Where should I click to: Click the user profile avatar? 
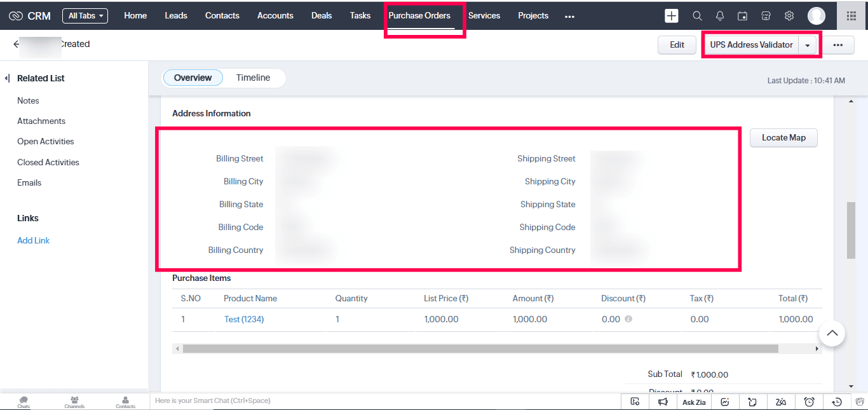coord(817,16)
